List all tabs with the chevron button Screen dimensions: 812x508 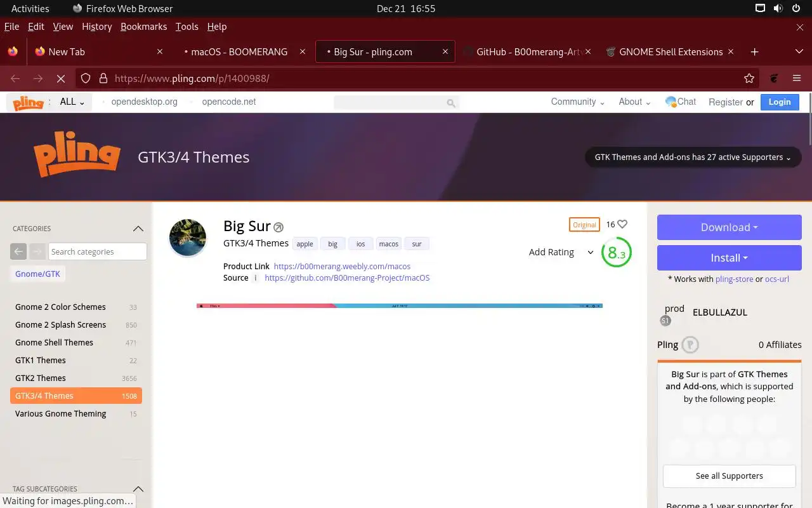[x=799, y=51]
